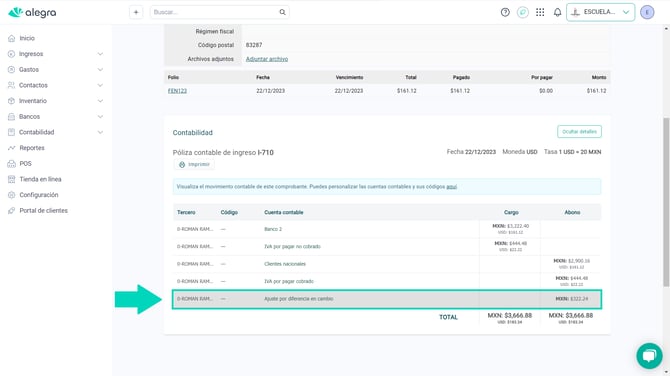Expand the Contactos menu chevron
670x376 pixels.
(100, 85)
